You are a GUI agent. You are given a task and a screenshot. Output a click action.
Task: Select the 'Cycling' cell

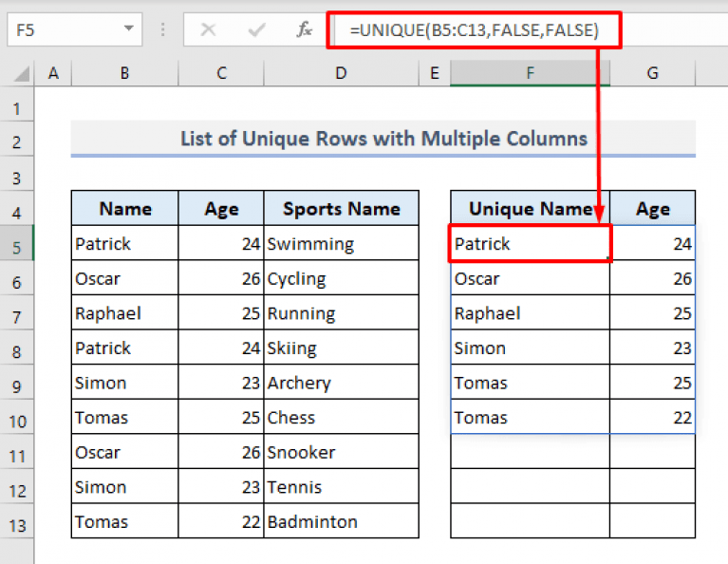[342, 278]
